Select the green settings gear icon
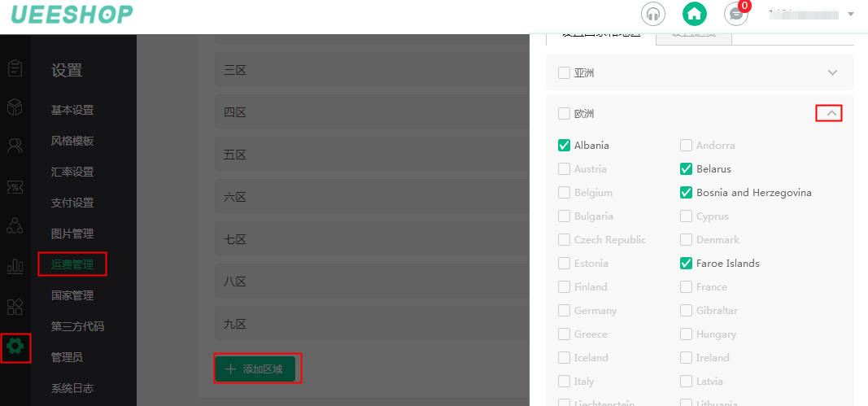Screen dimensions: 868x406 tap(15, 347)
